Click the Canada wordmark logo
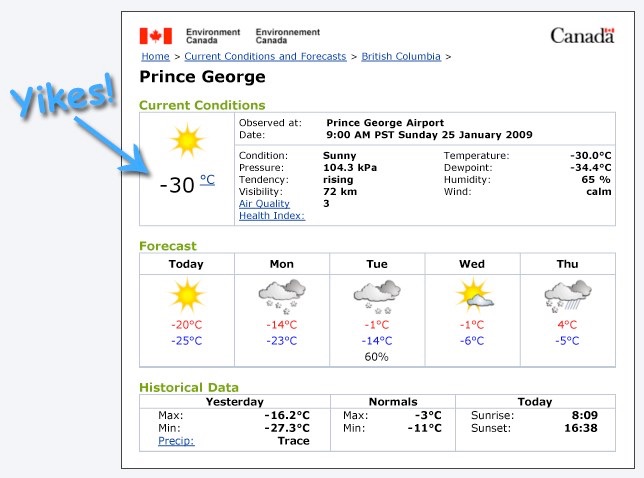 click(x=582, y=36)
